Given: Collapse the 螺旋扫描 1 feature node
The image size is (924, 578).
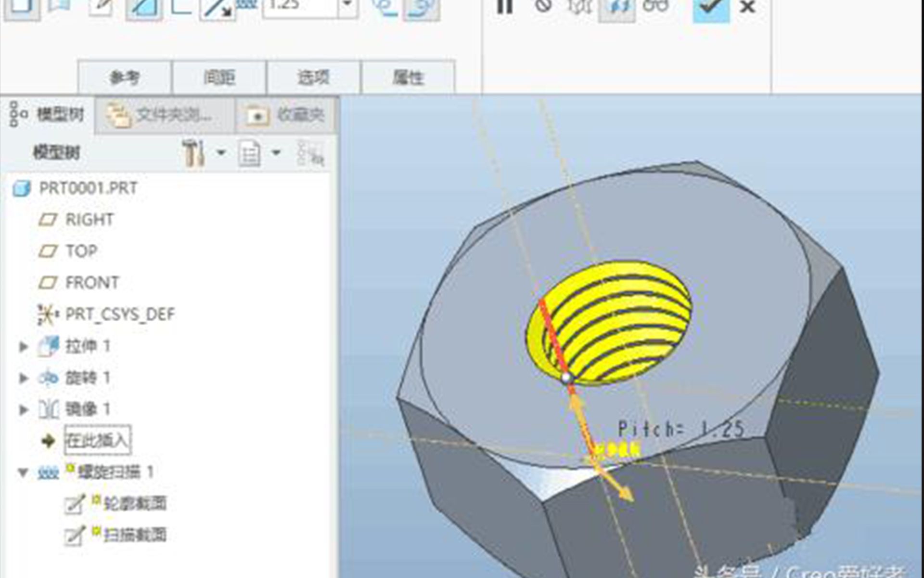Looking at the screenshot, I should (x=23, y=473).
